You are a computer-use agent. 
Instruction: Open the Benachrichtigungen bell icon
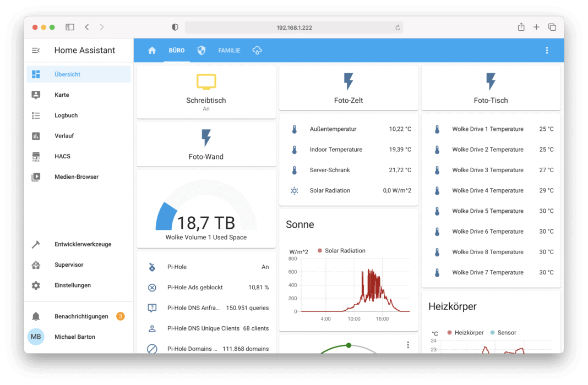click(36, 316)
